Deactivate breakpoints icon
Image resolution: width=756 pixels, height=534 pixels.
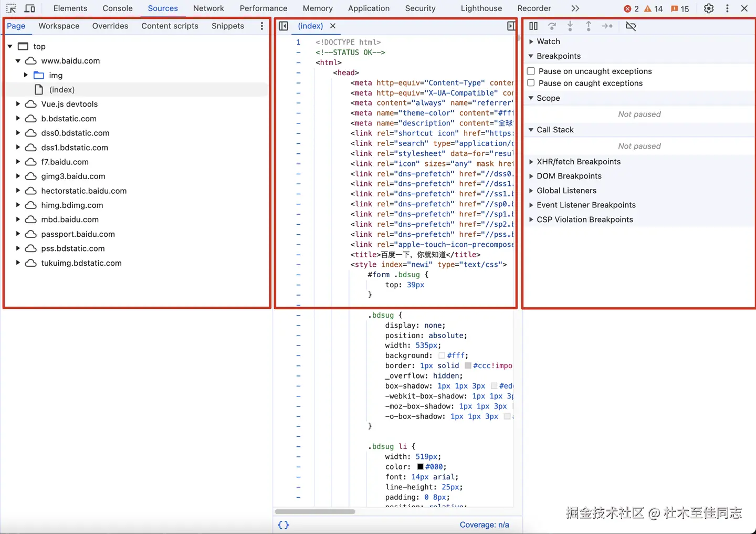click(631, 26)
